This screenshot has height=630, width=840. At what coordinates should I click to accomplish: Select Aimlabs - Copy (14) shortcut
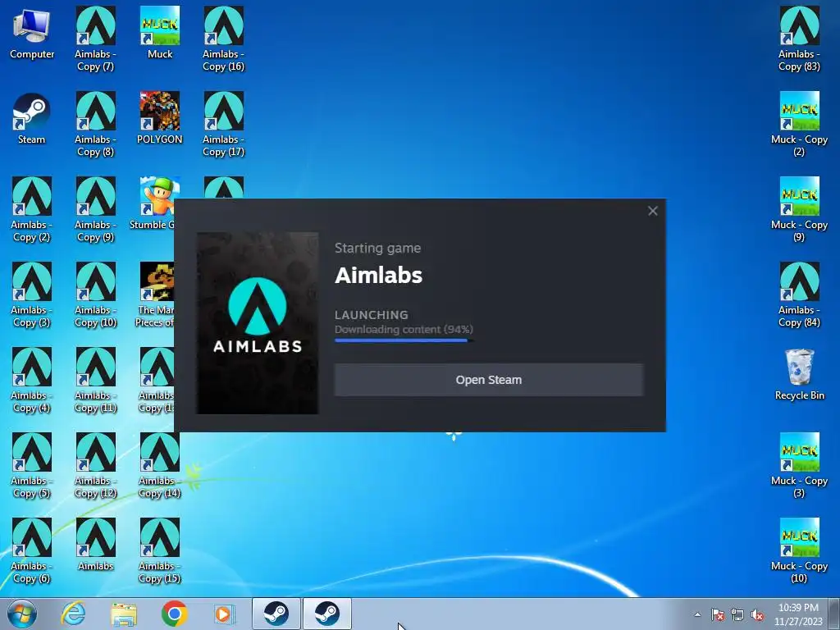coord(160,466)
